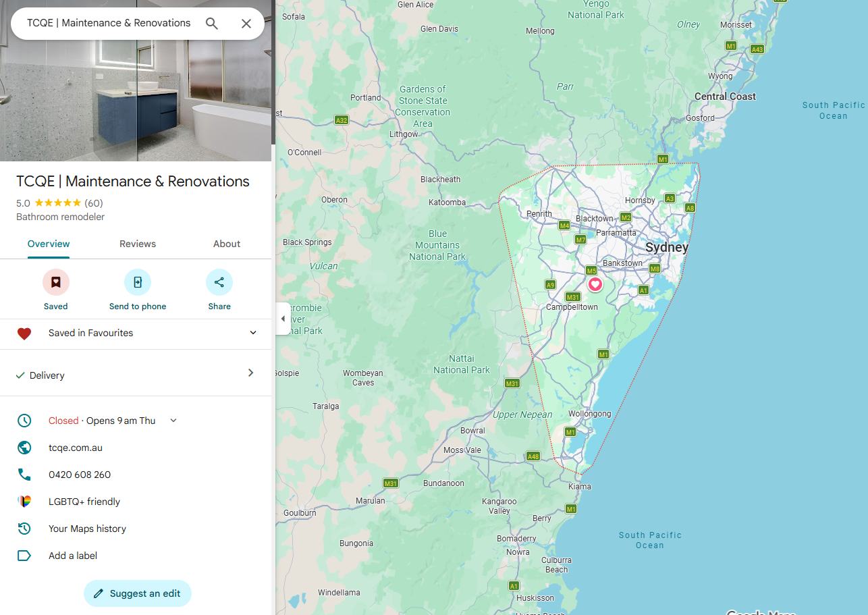This screenshot has height=615, width=868.
Task: Select the Overview tab
Action: pos(49,244)
